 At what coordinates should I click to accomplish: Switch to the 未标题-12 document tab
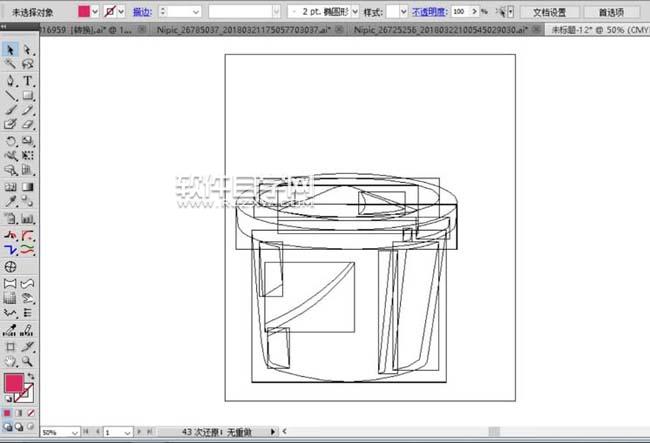tap(599, 30)
